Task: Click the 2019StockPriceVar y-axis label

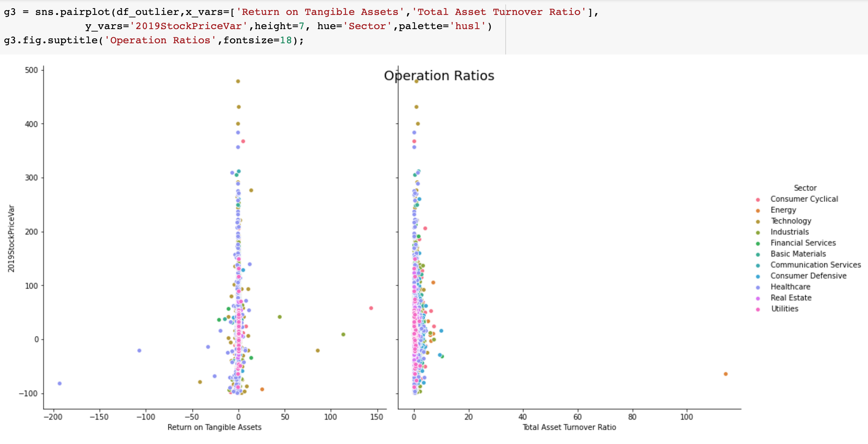Action: (x=11, y=238)
